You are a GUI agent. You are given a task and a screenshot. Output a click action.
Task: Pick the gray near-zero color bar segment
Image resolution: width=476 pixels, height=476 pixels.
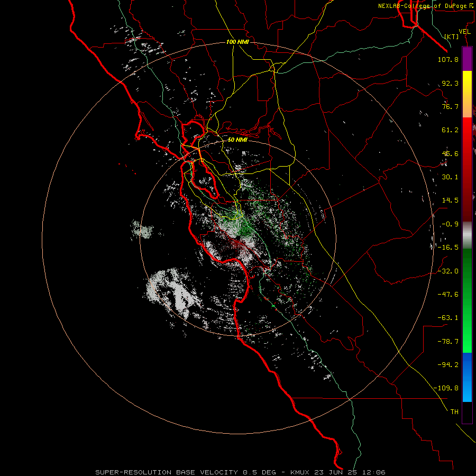[467, 235]
